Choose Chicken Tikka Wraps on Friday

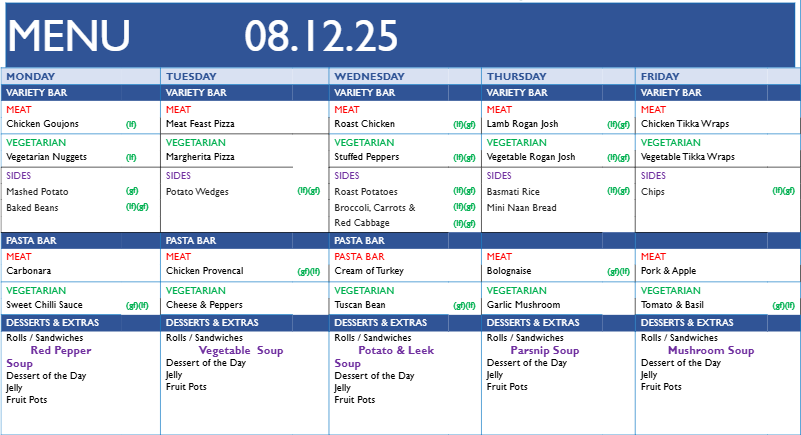pos(685,124)
